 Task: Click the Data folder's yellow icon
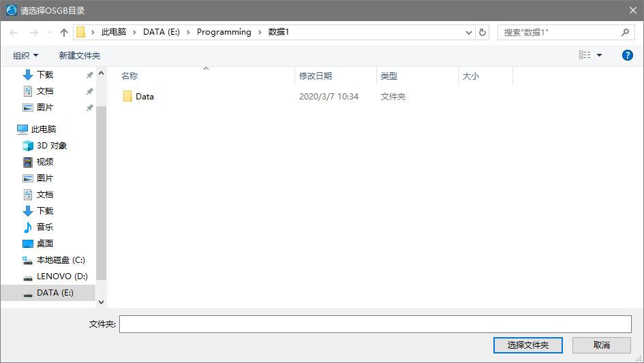[x=127, y=97]
